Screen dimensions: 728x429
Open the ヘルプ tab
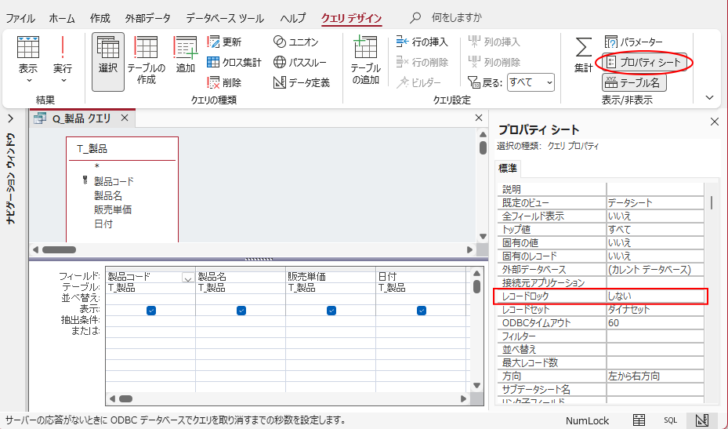[292, 19]
